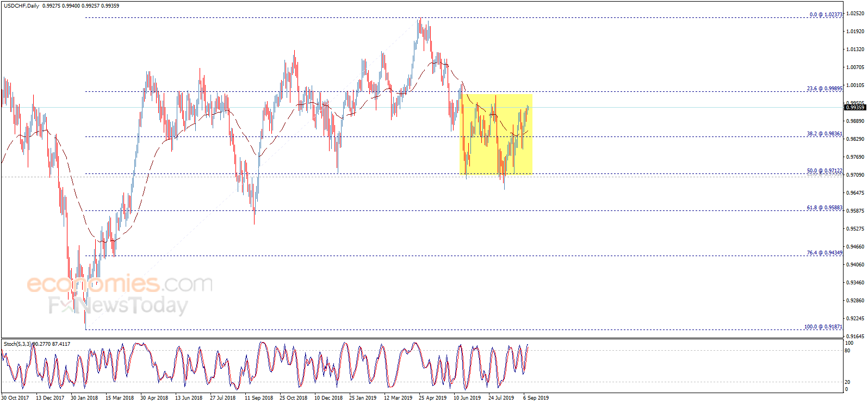868x404 pixels.
Task: Click the '25 Apr 2019' date label
Action: point(433,398)
